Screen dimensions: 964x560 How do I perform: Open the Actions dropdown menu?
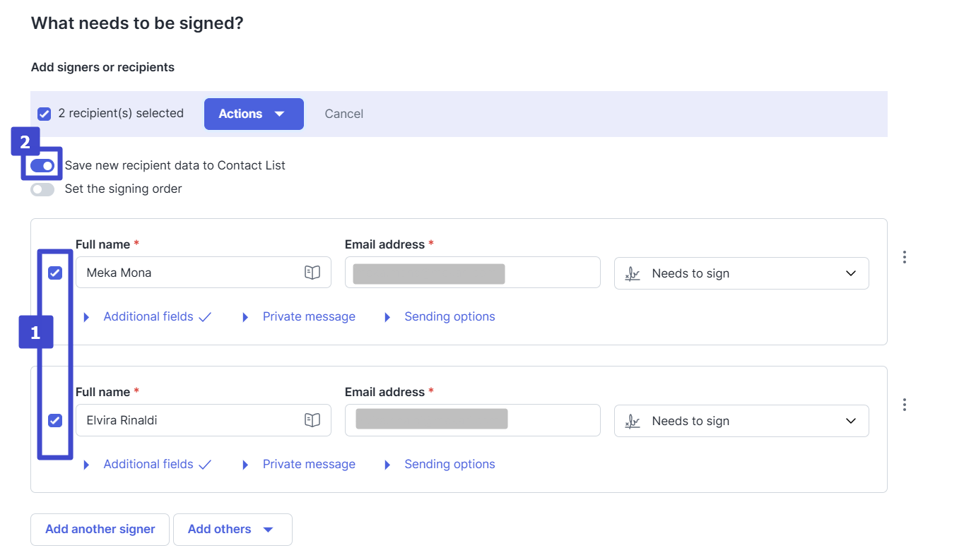coord(254,114)
